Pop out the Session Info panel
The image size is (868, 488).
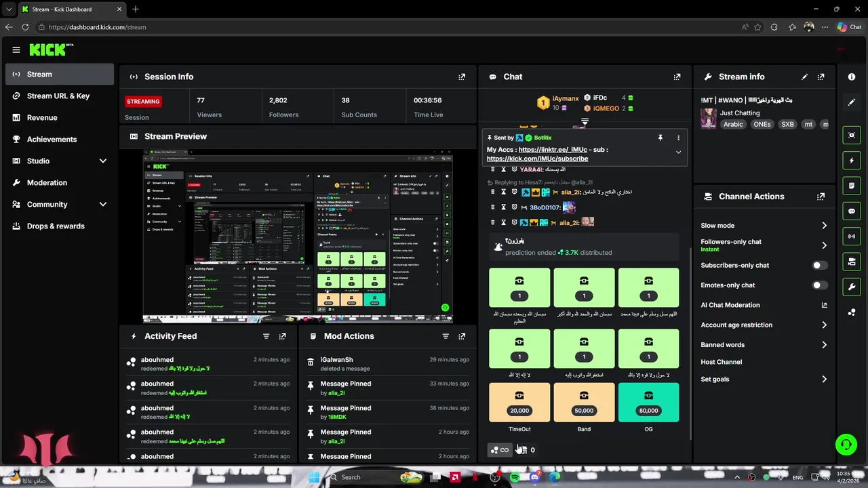[462, 77]
